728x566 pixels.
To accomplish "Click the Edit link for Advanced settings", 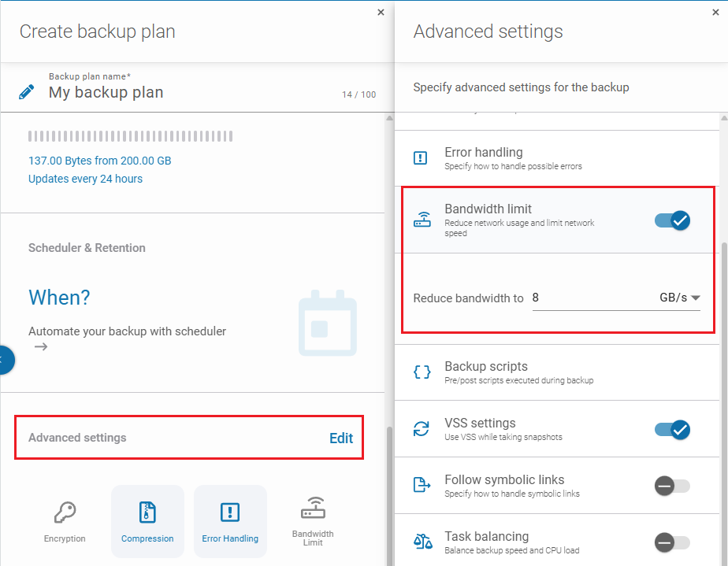I will click(341, 438).
